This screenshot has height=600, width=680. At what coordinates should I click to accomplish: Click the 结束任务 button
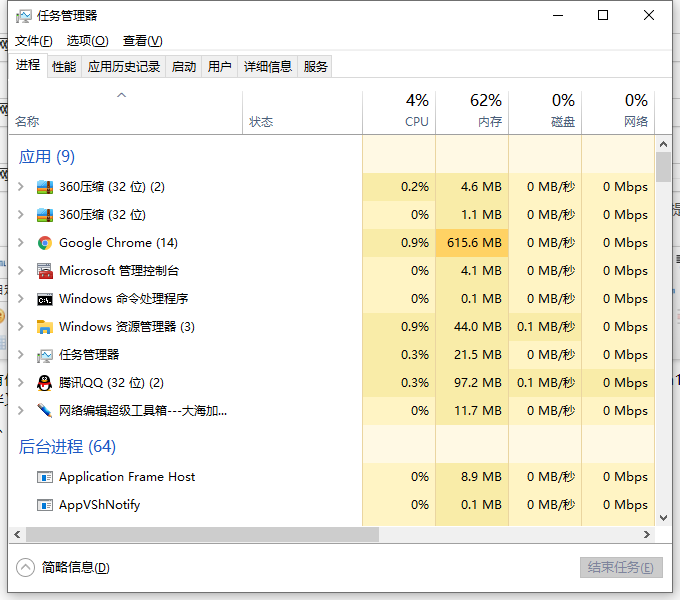coord(621,567)
